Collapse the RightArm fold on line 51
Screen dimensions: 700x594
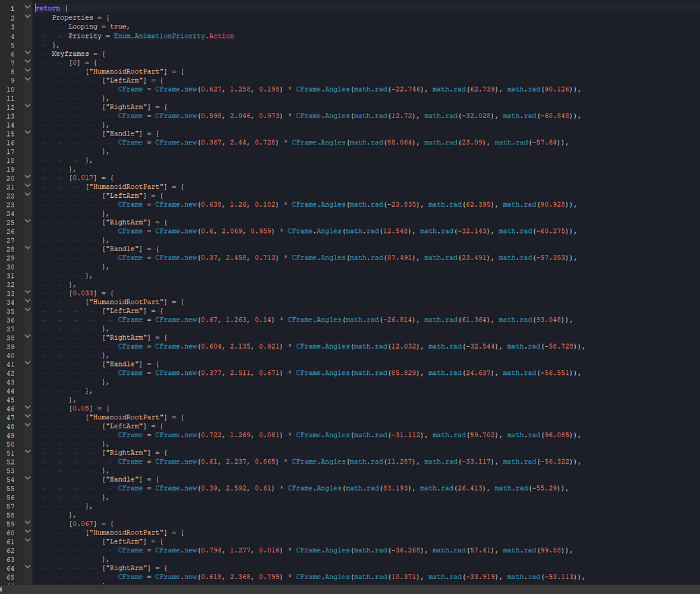[27, 451]
